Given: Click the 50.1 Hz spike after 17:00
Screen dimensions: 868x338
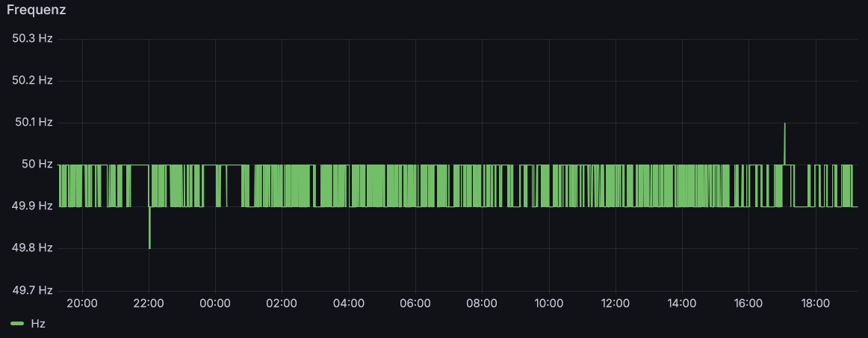Looking at the screenshot, I should (x=785, y=143).
